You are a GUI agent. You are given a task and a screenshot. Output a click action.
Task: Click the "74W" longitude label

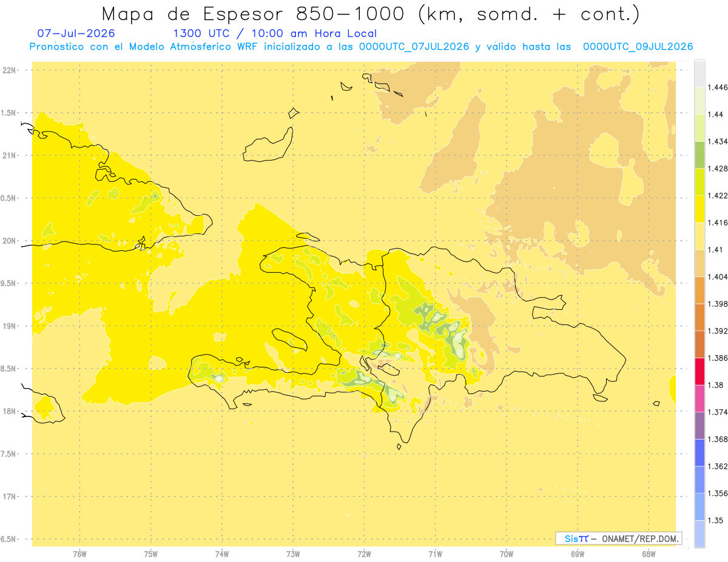[222, 554]
